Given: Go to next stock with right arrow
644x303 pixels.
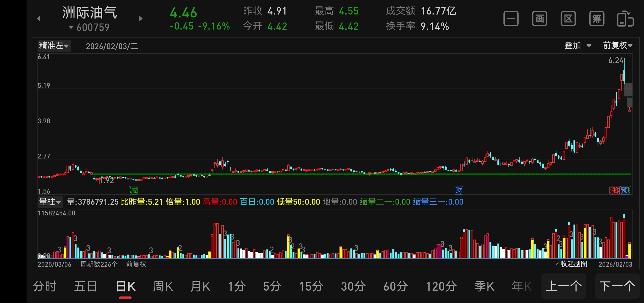Looking at the screenshot, I should click(141, 19).
